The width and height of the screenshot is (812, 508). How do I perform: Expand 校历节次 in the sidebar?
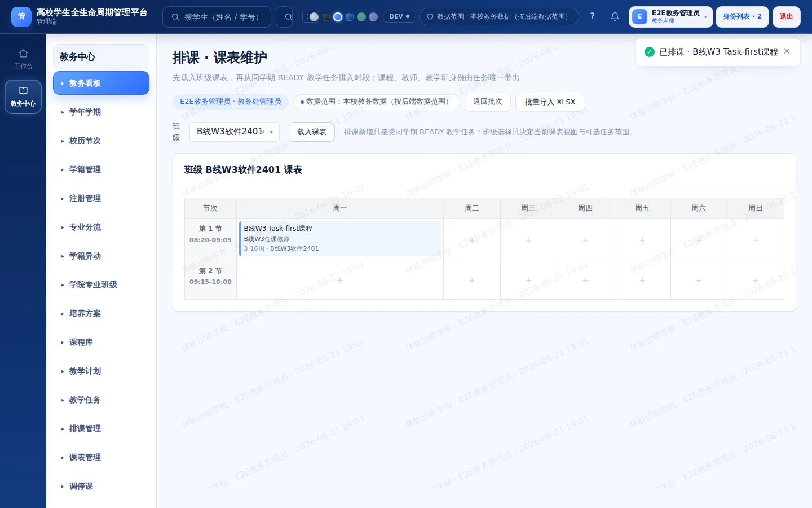tap(101, 141)
